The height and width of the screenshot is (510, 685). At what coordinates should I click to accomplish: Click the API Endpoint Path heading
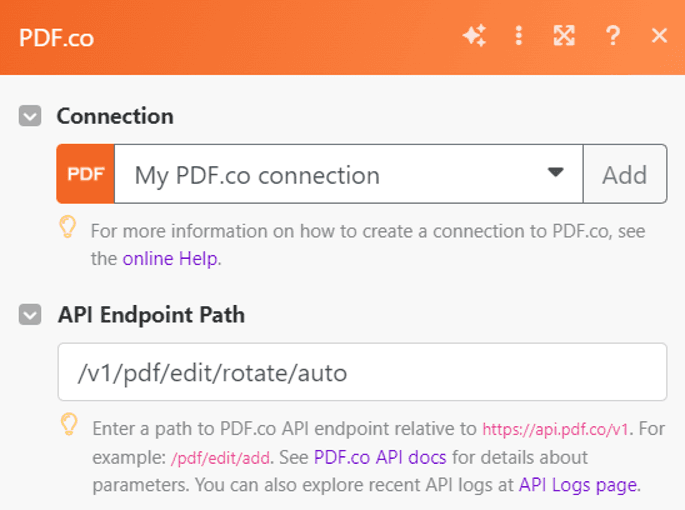point(151,315)
